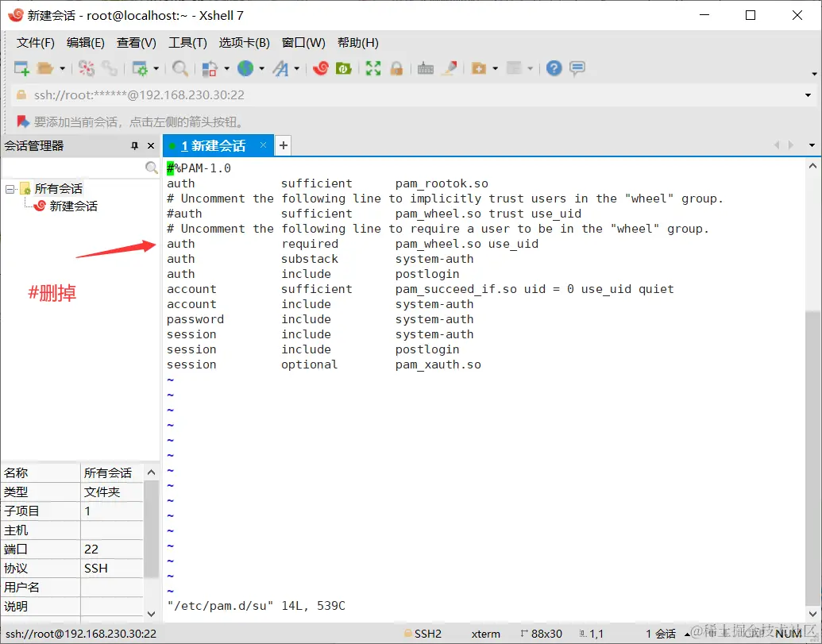Click the color scheme/layout toolbar icon

pyautogui.click(x=210, y=68)
